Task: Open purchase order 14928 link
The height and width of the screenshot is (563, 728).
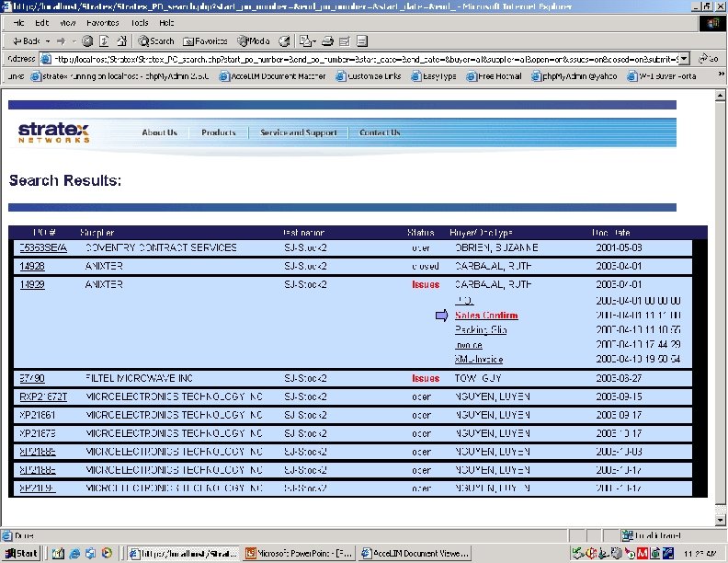Action: coord(32,266)
